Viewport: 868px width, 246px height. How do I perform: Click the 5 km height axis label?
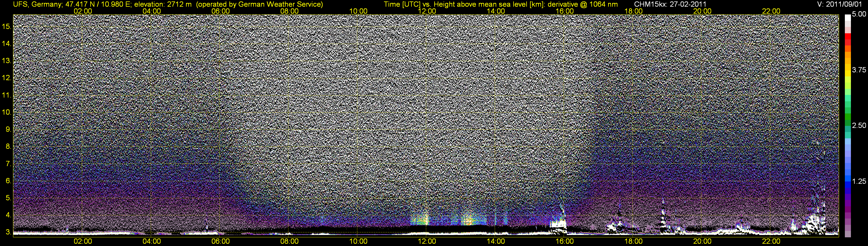tap(8, 198)
